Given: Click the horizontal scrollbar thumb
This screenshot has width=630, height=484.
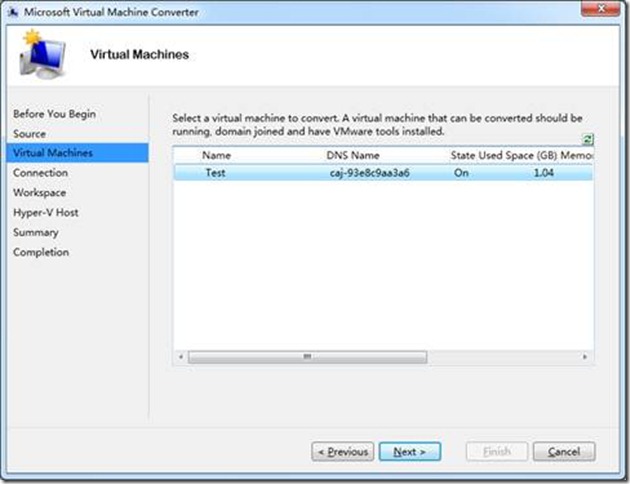Looking at the screenshot, I should click(x=307, y=357).
